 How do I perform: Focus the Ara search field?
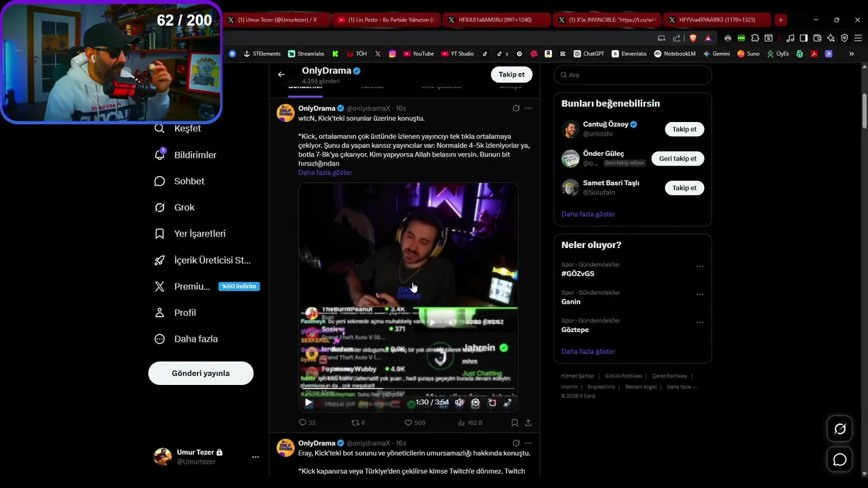[633, 75]
